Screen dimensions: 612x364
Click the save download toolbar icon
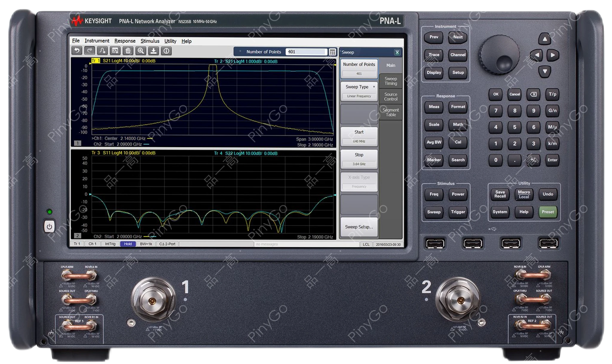click(x=154, y=51)
